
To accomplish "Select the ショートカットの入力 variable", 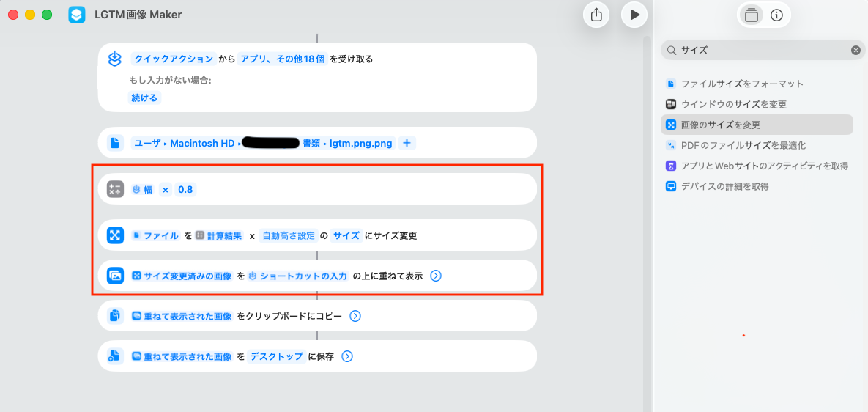I will click(298, 276).
